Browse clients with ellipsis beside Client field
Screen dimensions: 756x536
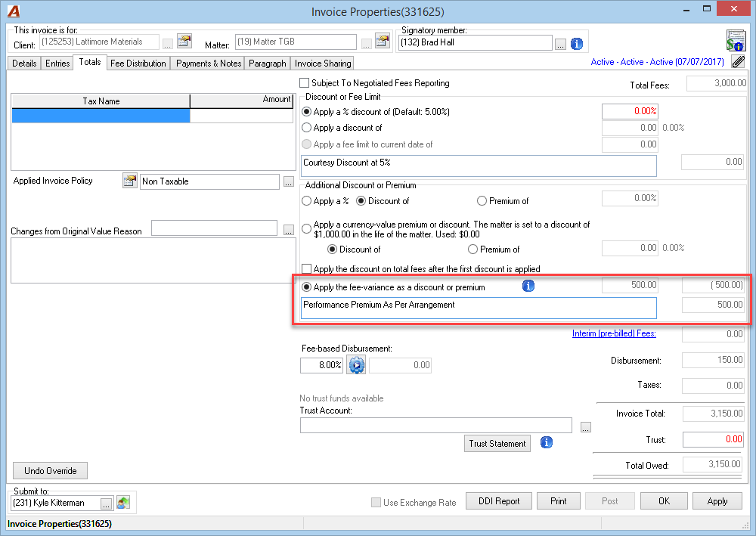click(167, 45)
